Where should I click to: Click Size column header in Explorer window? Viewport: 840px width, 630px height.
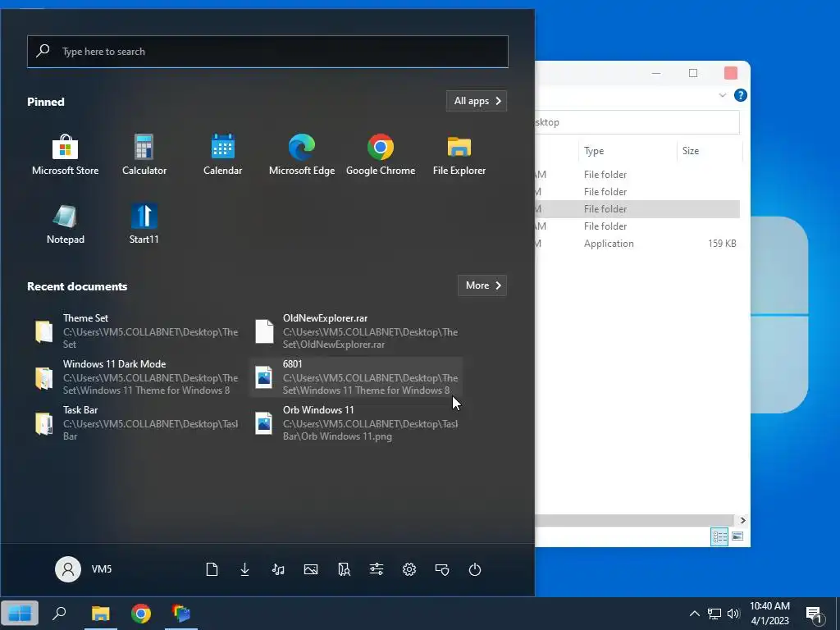pos(710,151)
